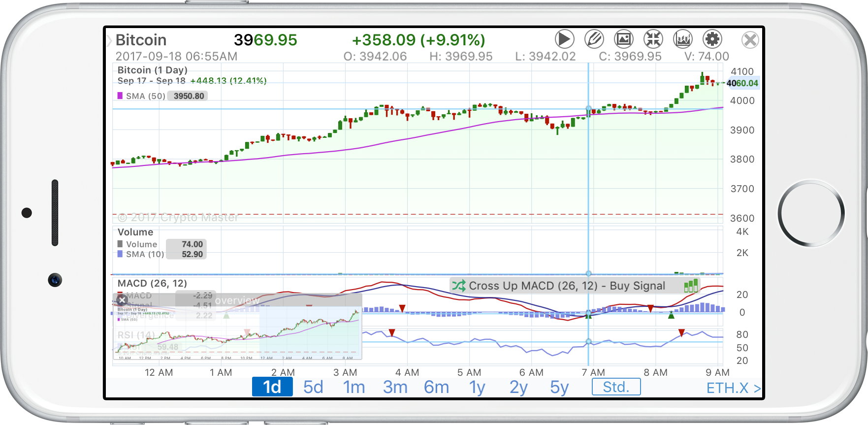Click the L: 3942.02 low value
The width and height of the screenshot is (868, 425).
pos(546,56)
